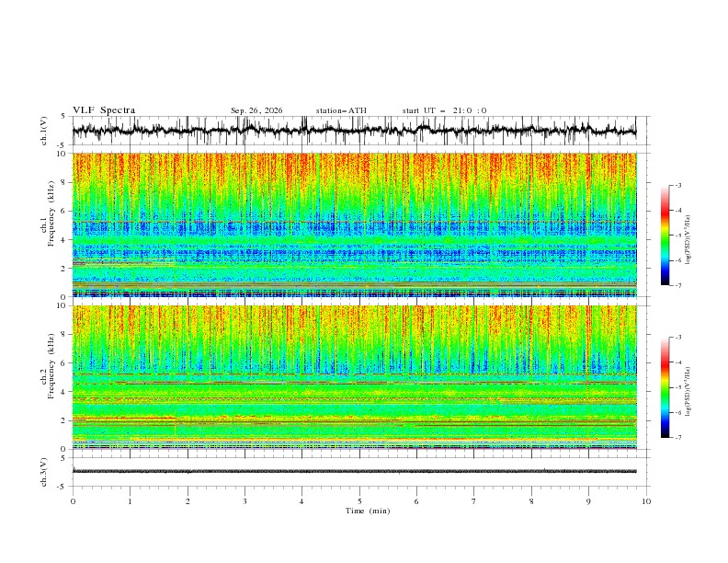This screenshot has width=728, height=563.
Task: Click time axis tick labeled 10
Action: [646, 501]
